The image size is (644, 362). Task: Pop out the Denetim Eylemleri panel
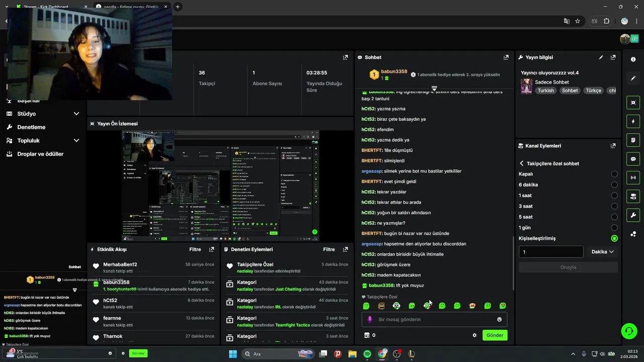pyautogui.click(x=345, y=249)
